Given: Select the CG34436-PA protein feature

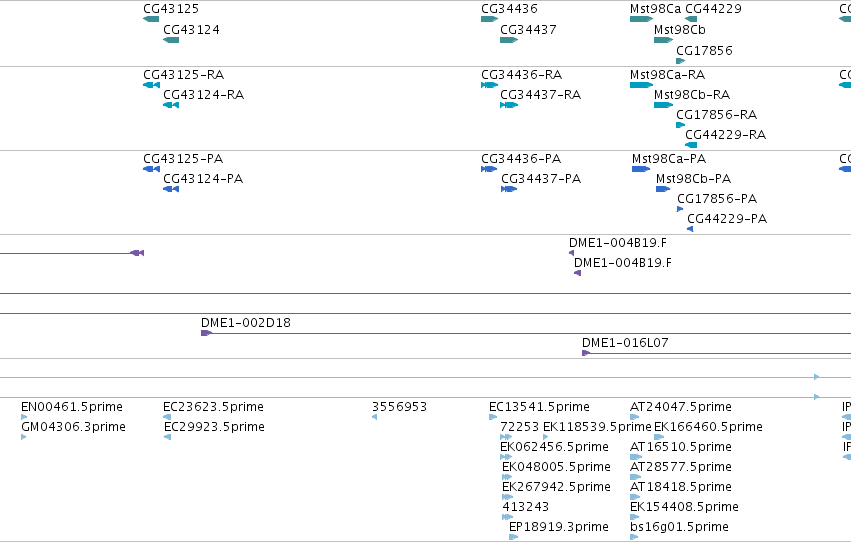Looking at the screenshot, I should [x=489, y=169].
